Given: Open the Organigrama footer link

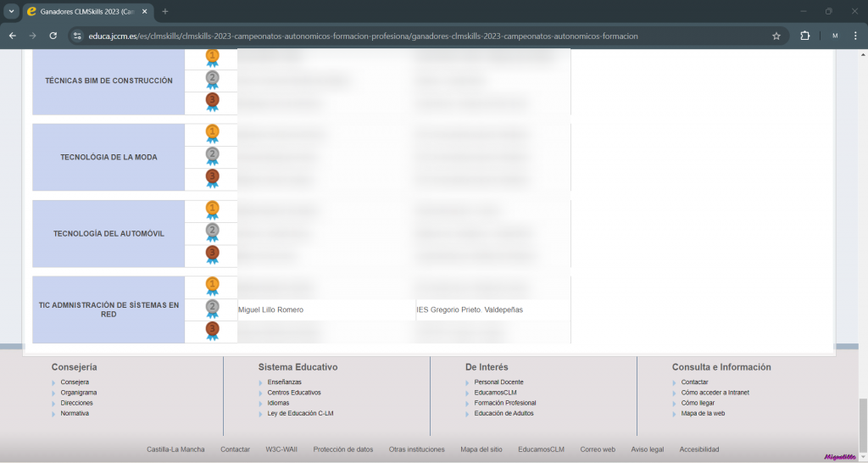Looking at the screenshot, I should [79, 393].
